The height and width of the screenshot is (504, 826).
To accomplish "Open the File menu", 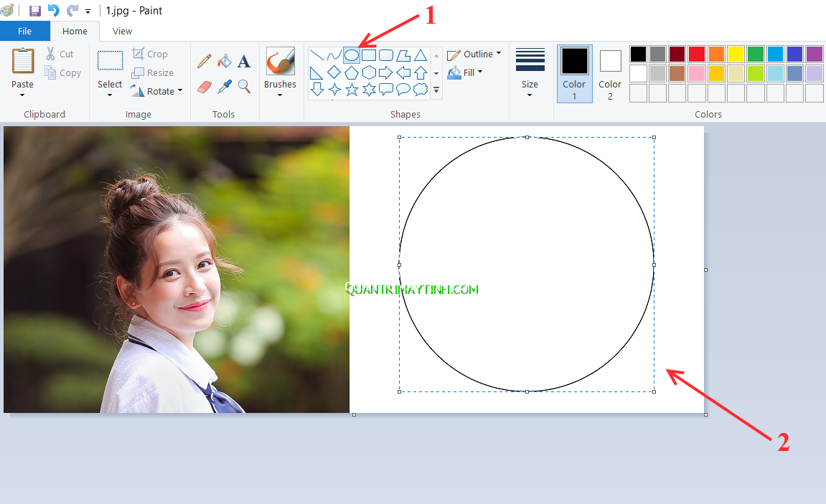I will click(x=25, y=31).
